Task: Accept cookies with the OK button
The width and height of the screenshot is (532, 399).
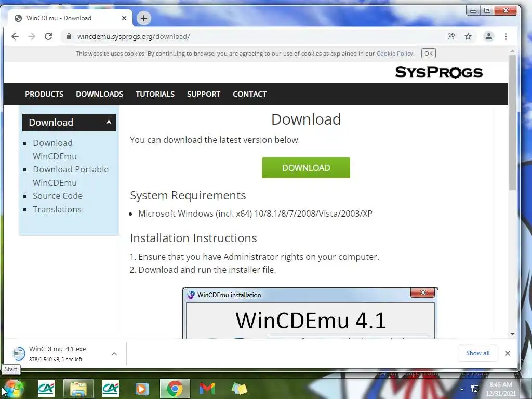Action: pos(428,54)
